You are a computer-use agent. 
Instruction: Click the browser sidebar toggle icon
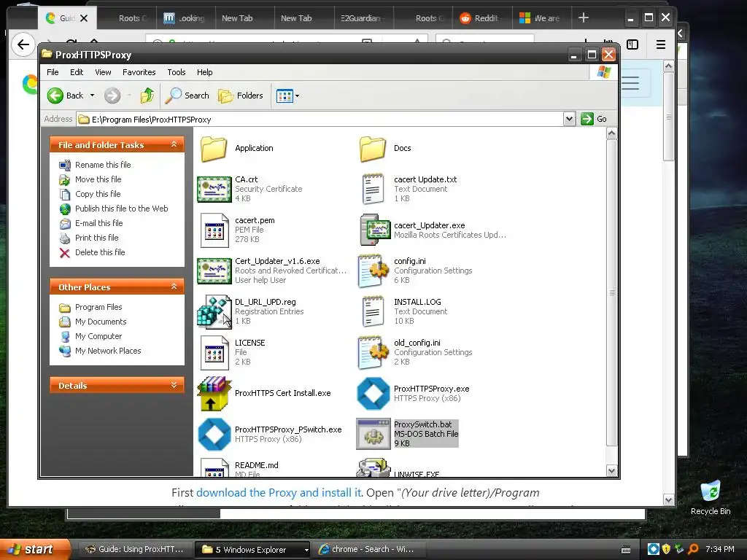[632, 44]
